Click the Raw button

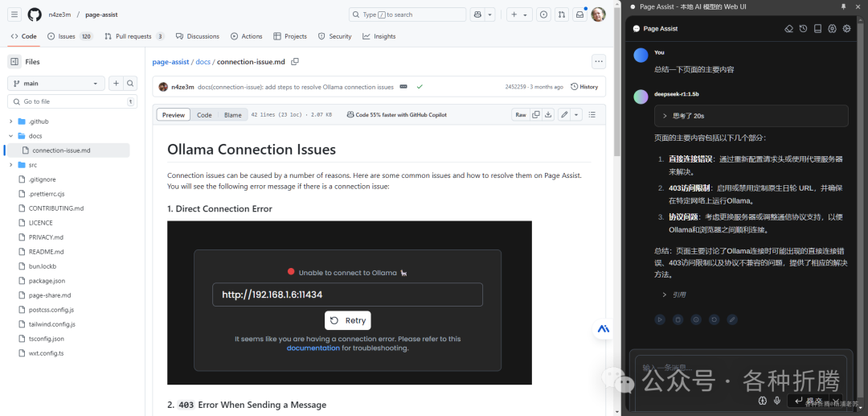[x=520, y=115]
